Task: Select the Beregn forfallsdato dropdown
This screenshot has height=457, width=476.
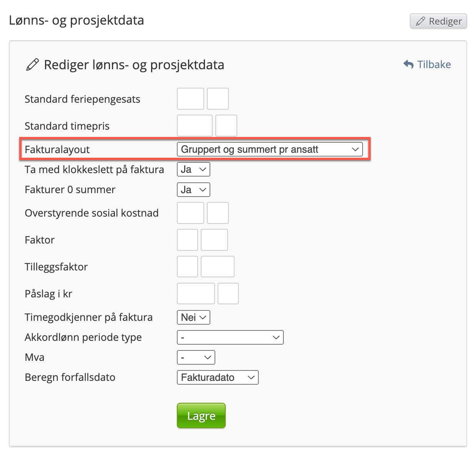Action: (x=218, y=377)
